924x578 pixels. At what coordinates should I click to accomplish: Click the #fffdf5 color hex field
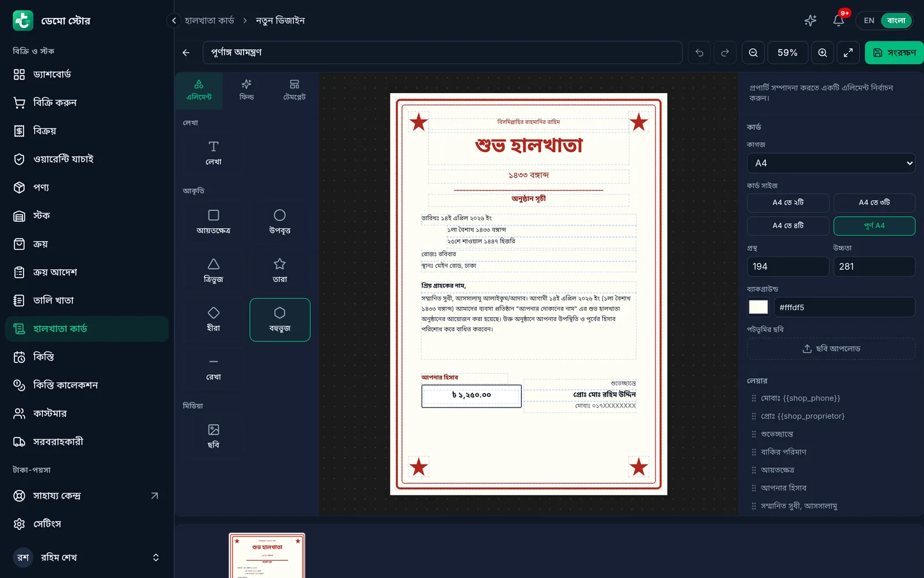(x=844, y=307)
